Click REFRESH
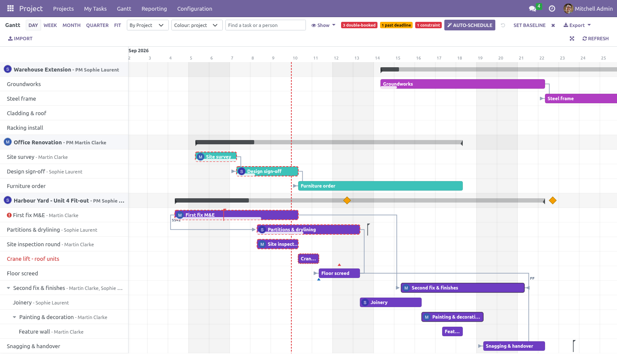Image resolution: width=617 pixels, height=364 pixels. click(x=596, y=39)
